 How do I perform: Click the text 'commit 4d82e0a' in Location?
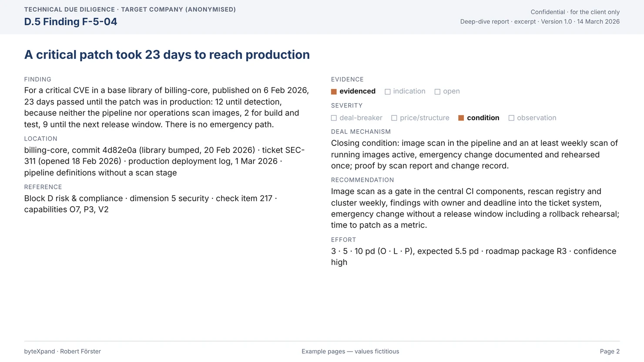104,150
